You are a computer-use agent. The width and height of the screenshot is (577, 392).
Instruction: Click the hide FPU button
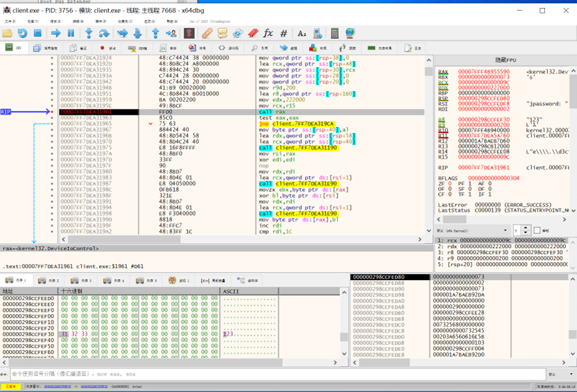[505, 60]
